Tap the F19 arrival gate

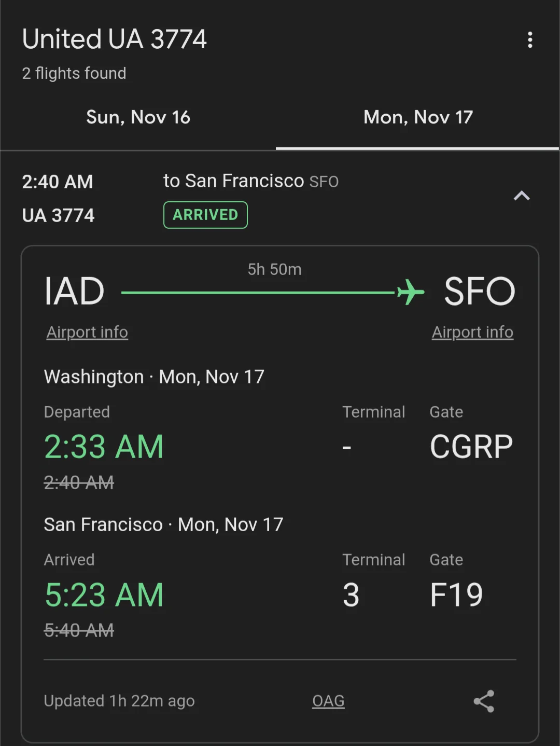(456, 595)
